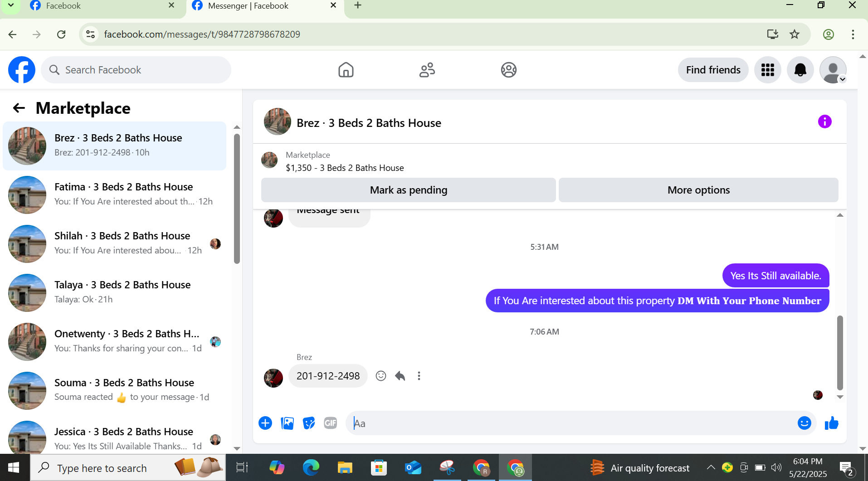Open Shilah conversation in the list

[114, 244]
